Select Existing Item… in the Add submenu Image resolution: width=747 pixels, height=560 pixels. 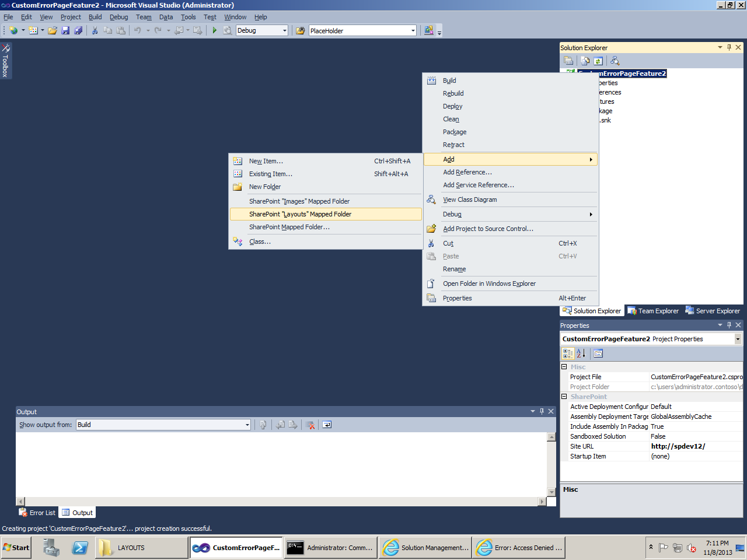point(326,174)
